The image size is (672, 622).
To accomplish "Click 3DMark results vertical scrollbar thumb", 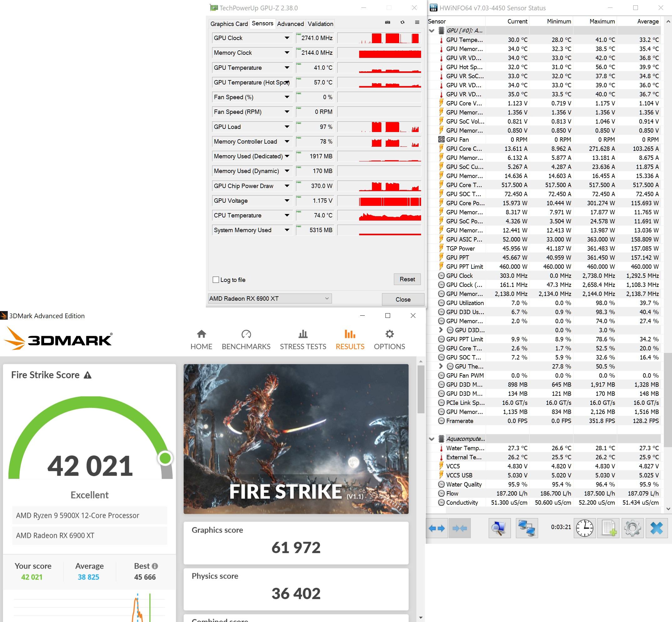I will coord(421,390).
